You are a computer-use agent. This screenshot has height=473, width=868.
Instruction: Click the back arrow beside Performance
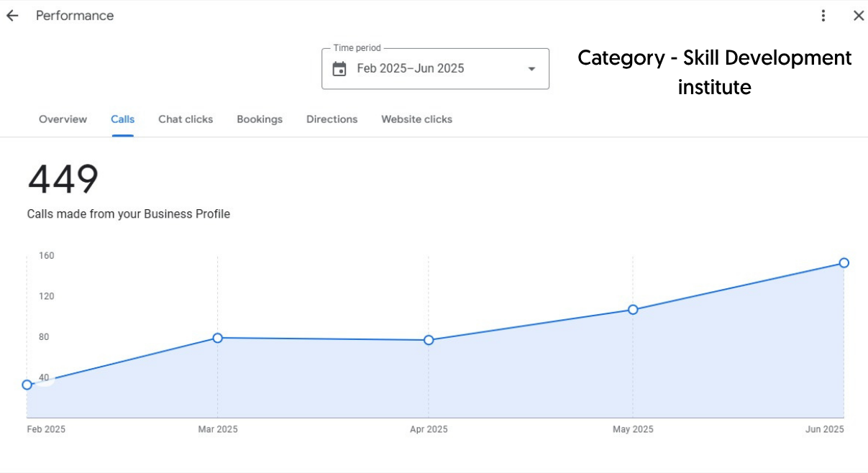click(x=12, y=16)
